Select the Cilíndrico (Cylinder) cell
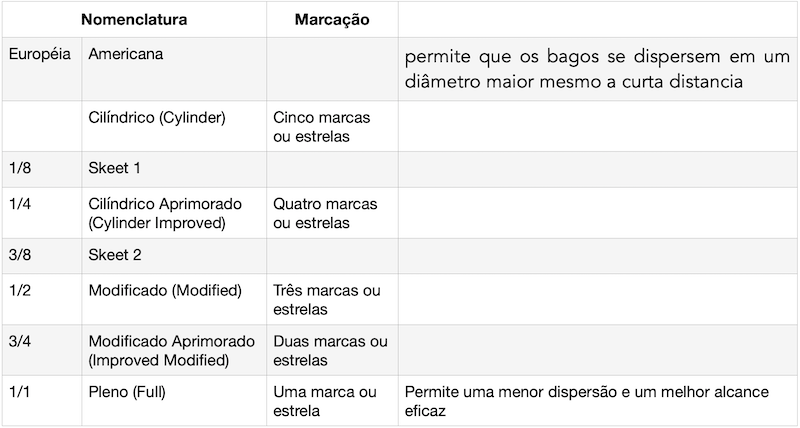This screenshot has width=800, height=428. (157, 118)
